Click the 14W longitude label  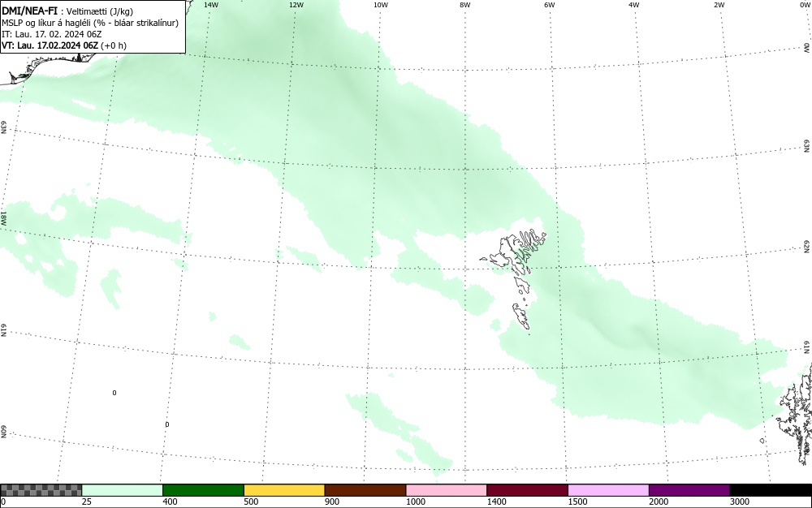pyautogui.click(x=211, y=5)
